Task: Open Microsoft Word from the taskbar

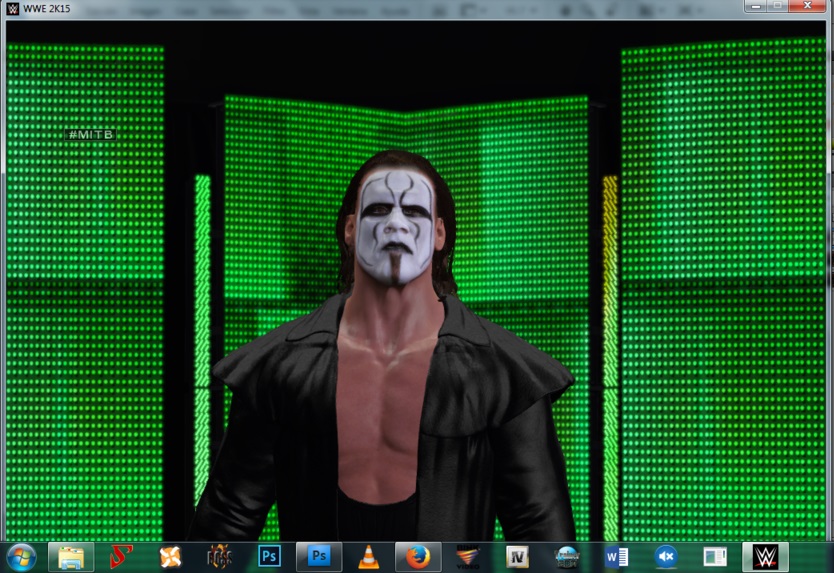Action: (x=616, y=557)
